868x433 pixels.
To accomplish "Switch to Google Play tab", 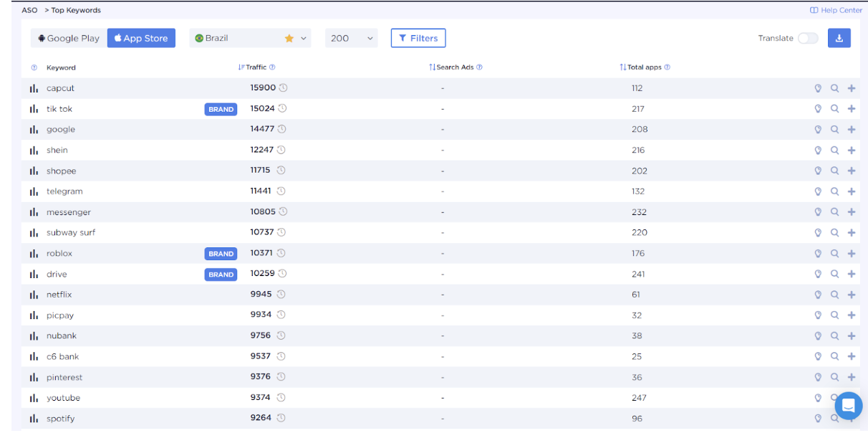I will click(x=69, y=38).
